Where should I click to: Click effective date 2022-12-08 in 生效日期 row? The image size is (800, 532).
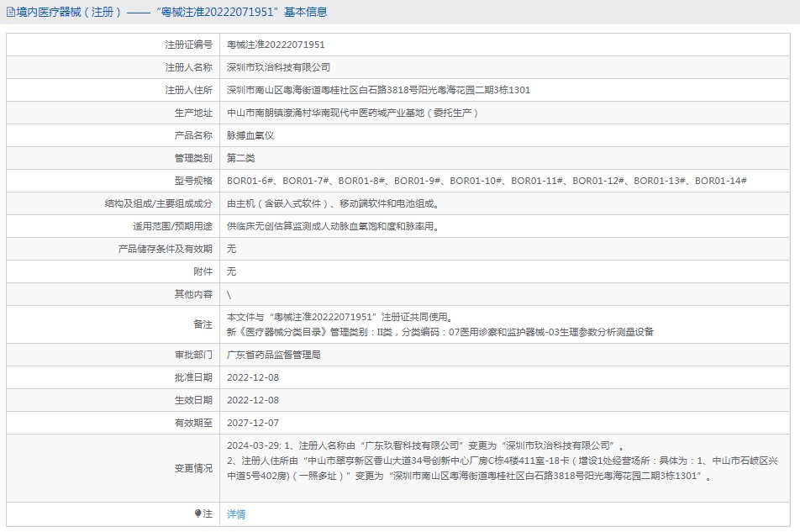[253, 400]
